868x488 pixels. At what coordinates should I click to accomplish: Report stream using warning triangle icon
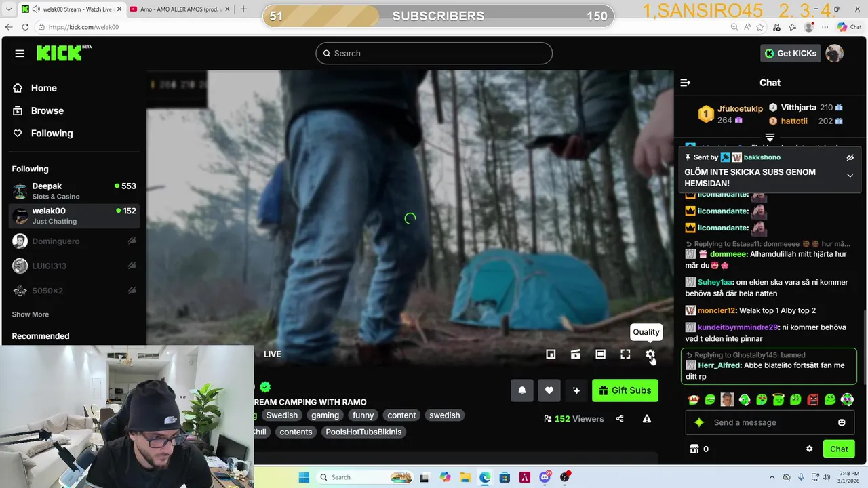coord(647,419)
